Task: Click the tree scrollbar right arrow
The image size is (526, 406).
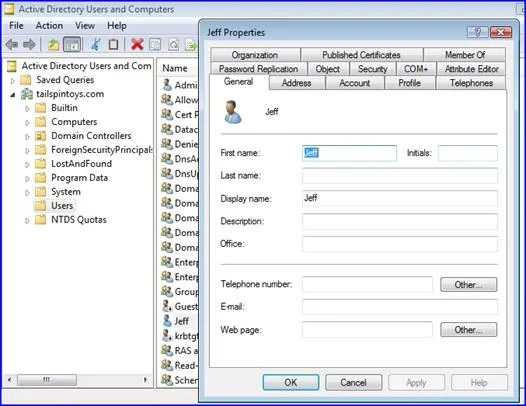Action: pos(145,380)
